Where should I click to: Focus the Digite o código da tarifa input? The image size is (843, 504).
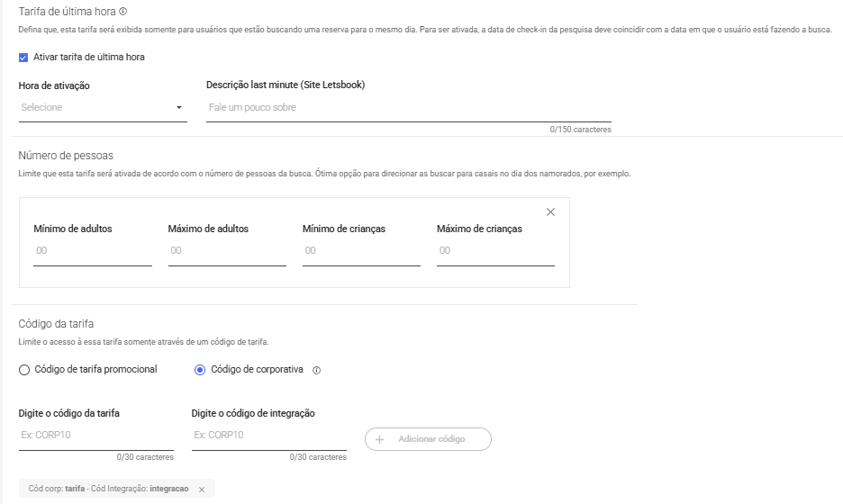96,436
